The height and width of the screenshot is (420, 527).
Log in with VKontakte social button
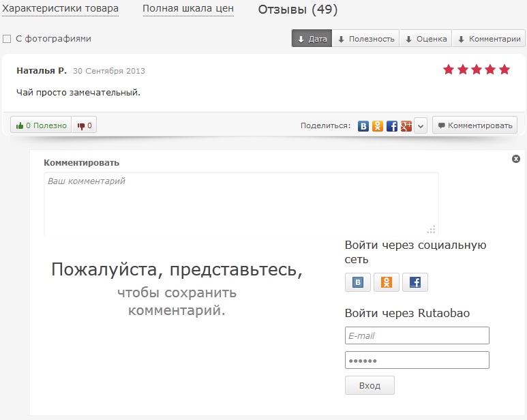[358, 282]
